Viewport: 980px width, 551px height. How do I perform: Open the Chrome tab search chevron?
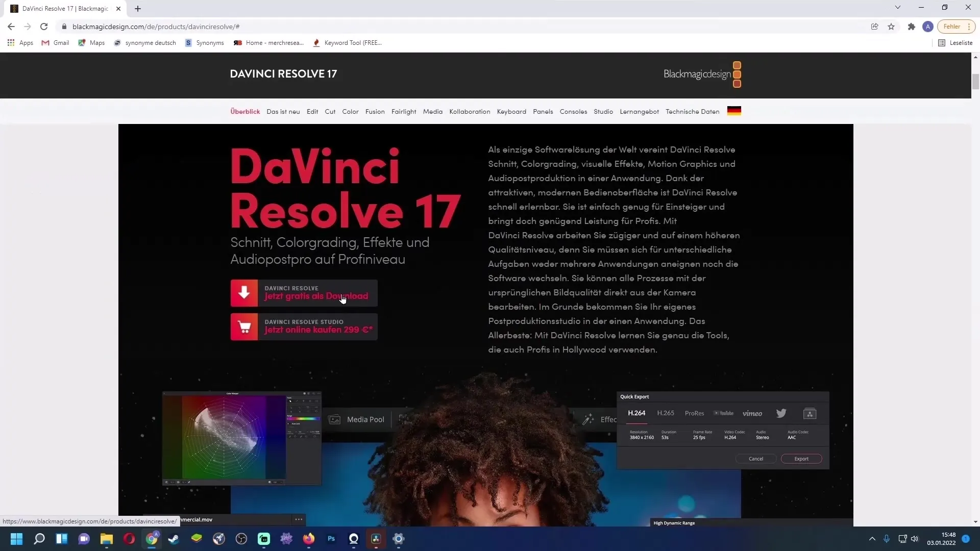[898, 8]
